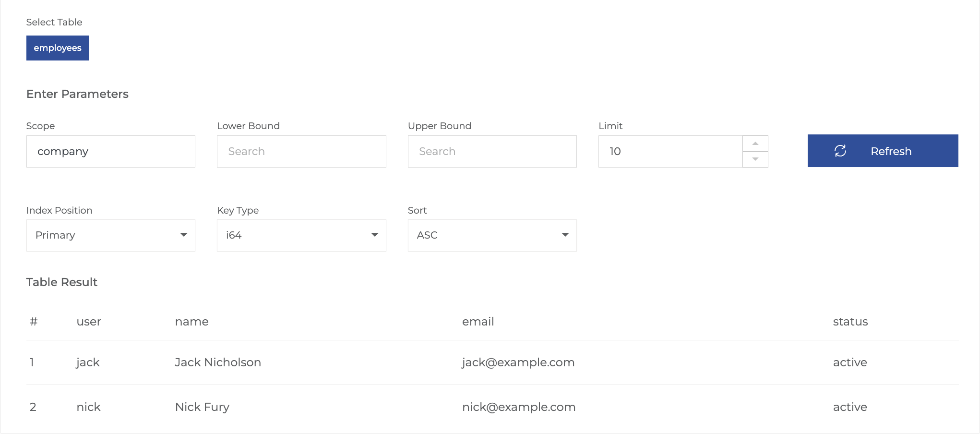
Task: Select the Jack Nicholson row
Action: (x=218, y=362)
